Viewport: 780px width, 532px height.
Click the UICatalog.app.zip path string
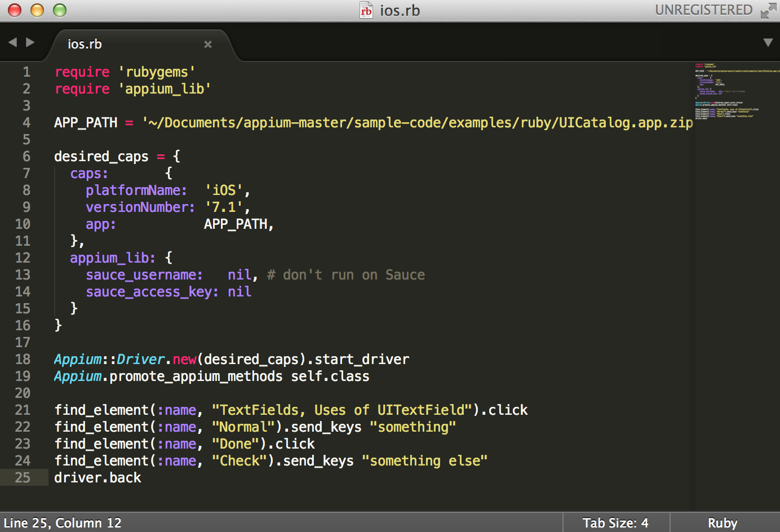(418, 123)
